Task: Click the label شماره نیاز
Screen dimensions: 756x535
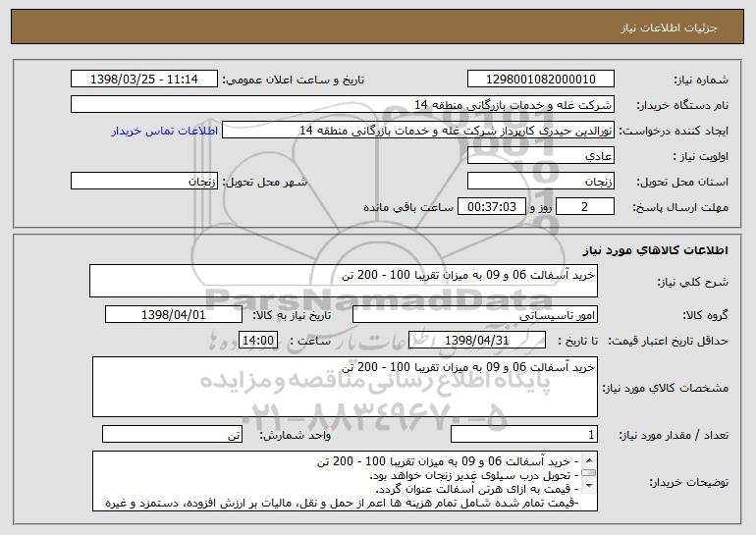Action: [701, 80]
